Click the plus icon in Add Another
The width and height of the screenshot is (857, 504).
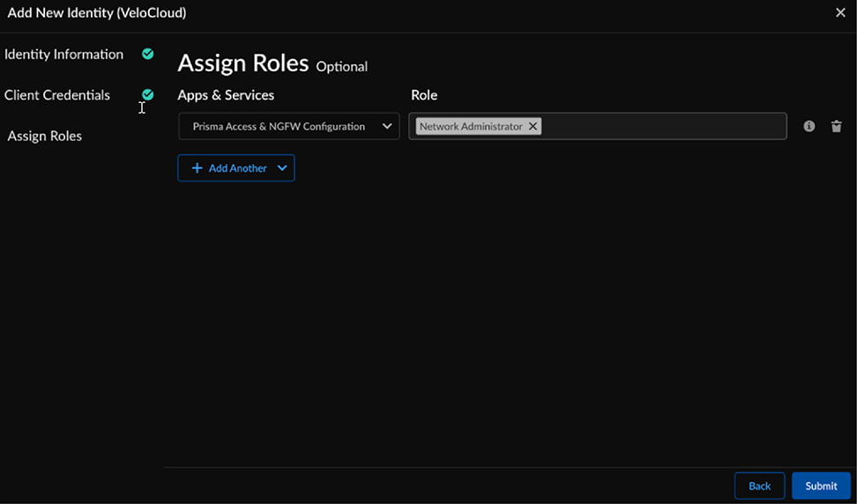click(197, 168)
